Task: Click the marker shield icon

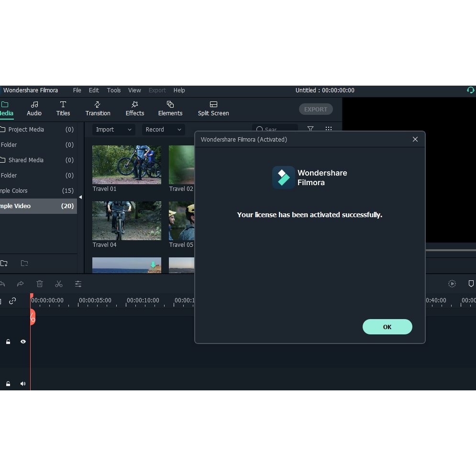Action: click(x=471, y=284)
